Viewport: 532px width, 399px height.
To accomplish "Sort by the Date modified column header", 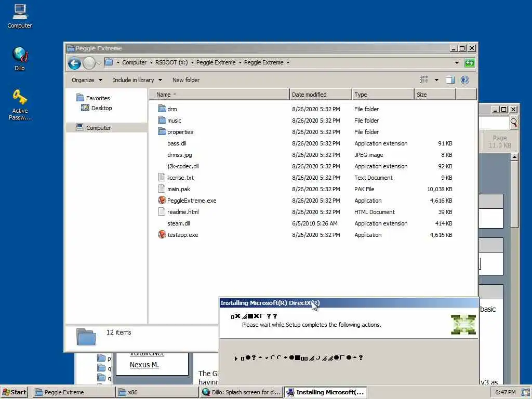I will click(x=321, y=95).
